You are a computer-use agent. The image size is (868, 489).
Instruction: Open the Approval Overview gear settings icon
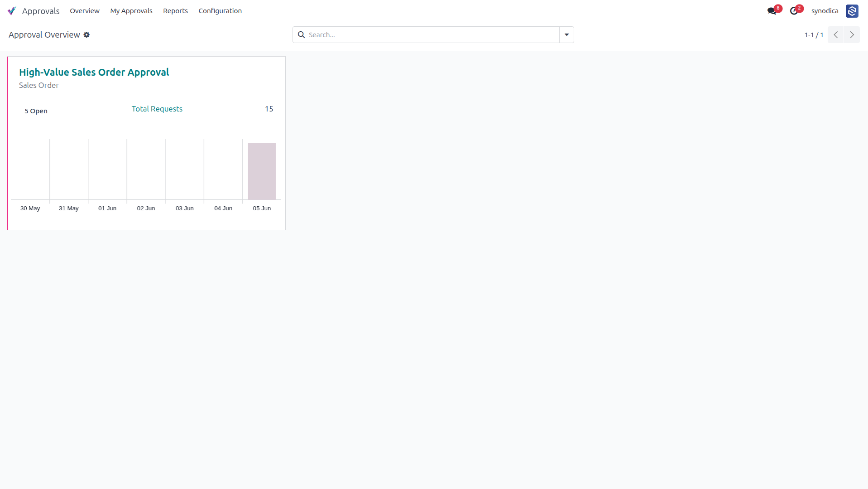point(86,35)
